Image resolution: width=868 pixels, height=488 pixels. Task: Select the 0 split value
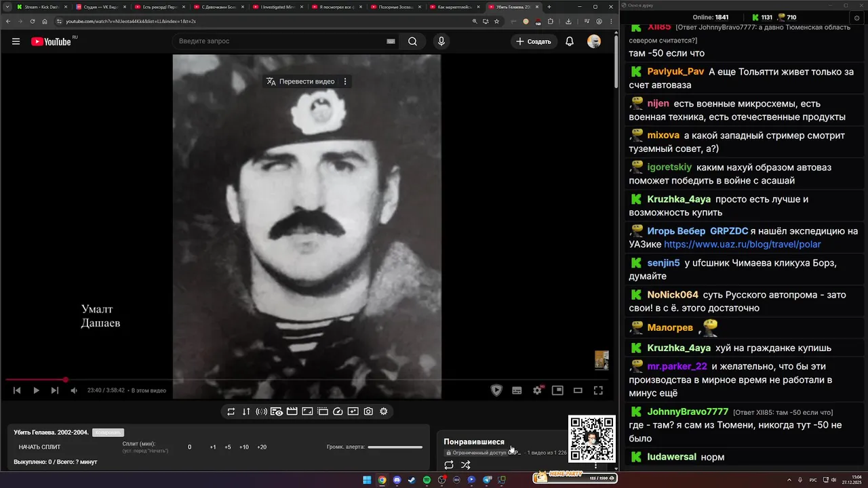190,447
